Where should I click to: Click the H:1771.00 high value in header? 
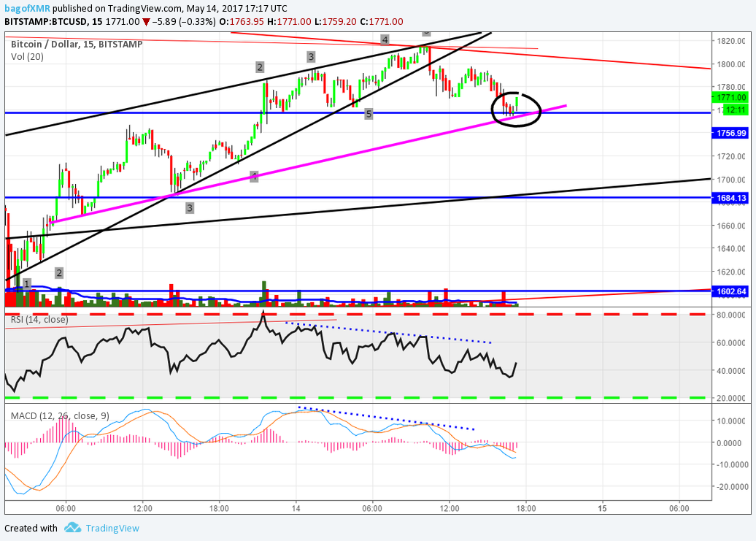289,22
